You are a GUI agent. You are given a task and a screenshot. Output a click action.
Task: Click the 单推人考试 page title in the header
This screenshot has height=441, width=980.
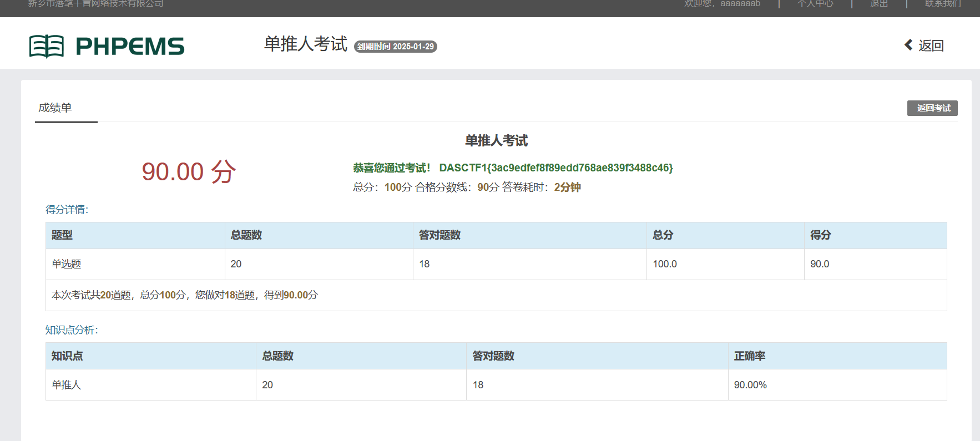(x=305, y=44)
